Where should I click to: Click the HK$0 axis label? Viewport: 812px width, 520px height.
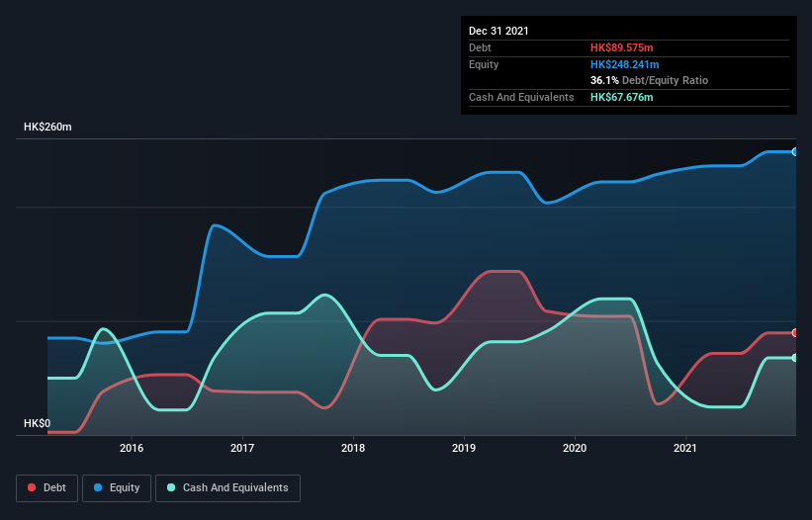(x=38, y=423)
